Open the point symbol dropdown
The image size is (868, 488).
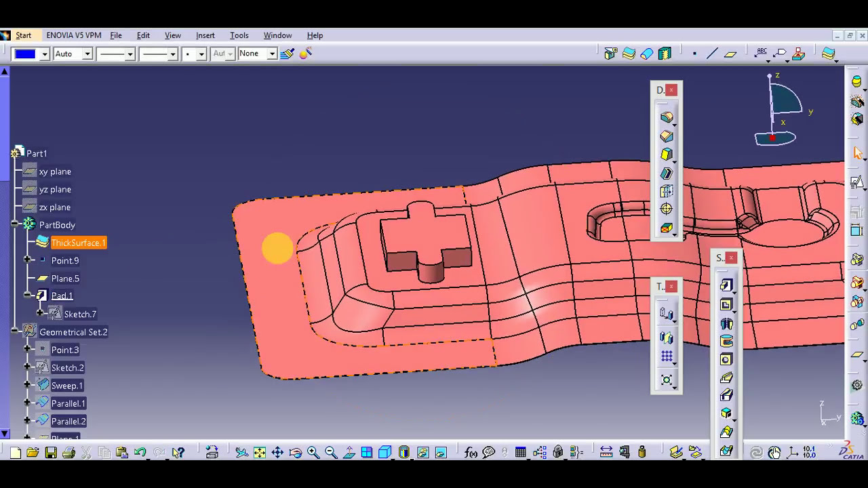point(201,54)
